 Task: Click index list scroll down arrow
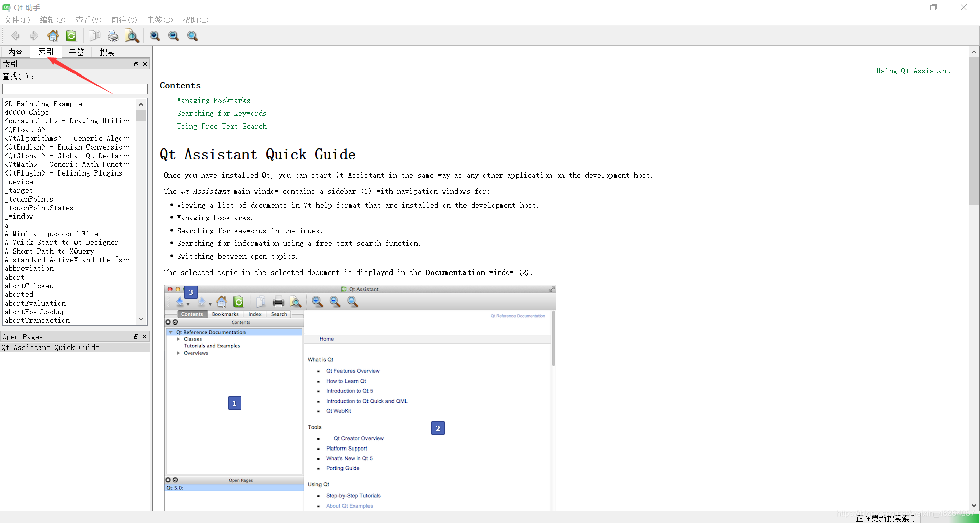(141, 319)
